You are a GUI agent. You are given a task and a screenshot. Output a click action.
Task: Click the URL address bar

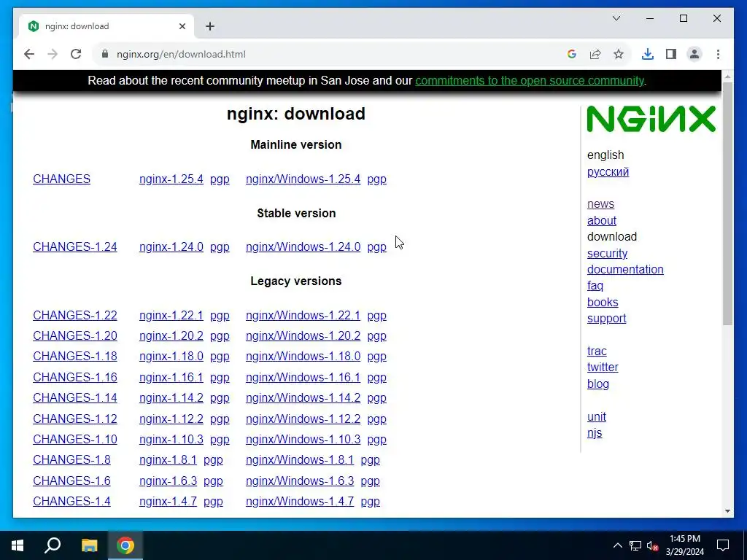333,54
